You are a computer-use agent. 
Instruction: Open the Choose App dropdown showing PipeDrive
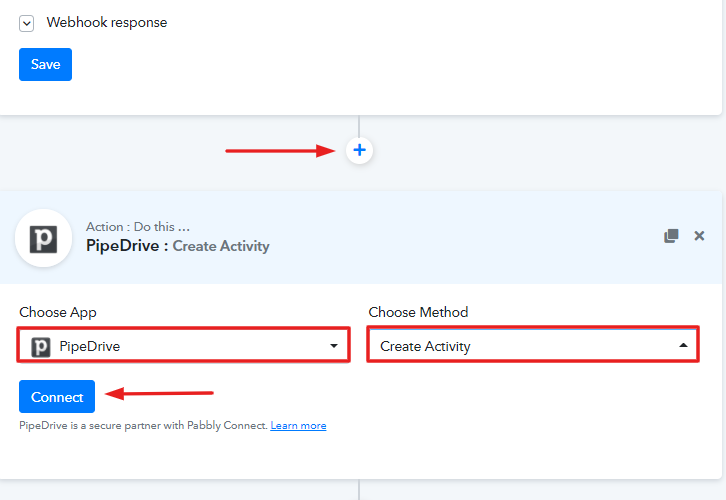click(183, 345)
